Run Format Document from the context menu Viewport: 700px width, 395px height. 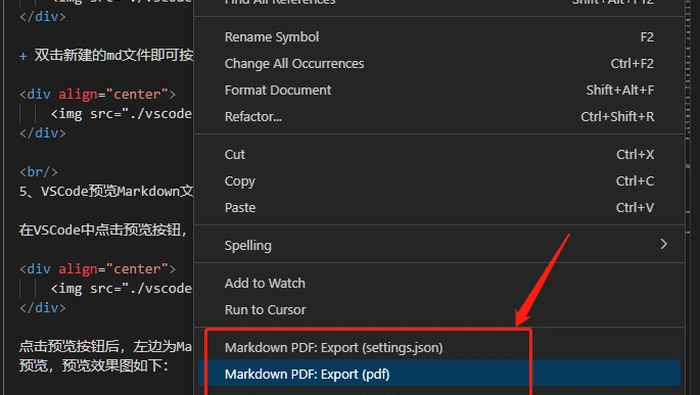439,90
